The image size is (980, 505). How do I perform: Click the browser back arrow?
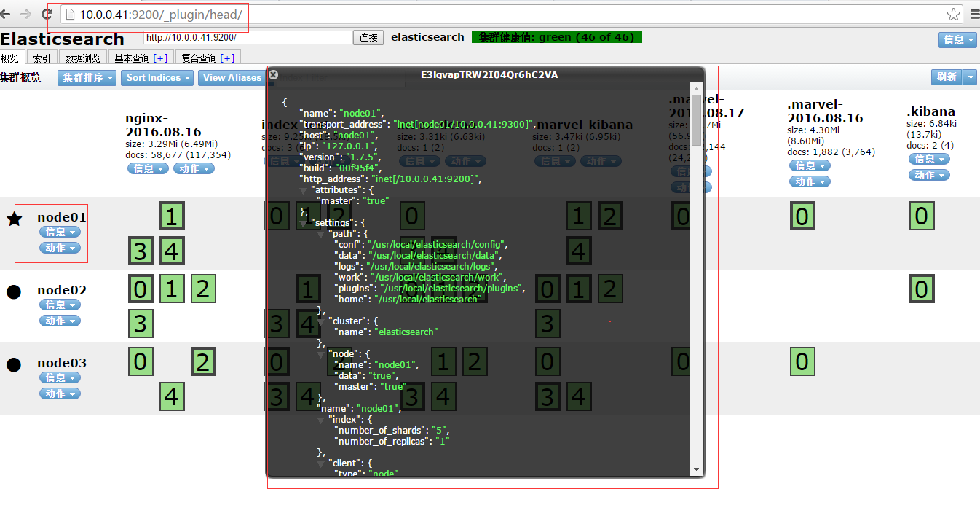click(x=6, y=14)
